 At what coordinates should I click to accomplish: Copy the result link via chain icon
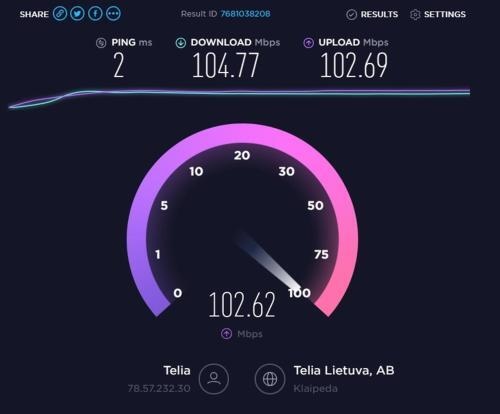click(60, 14)
